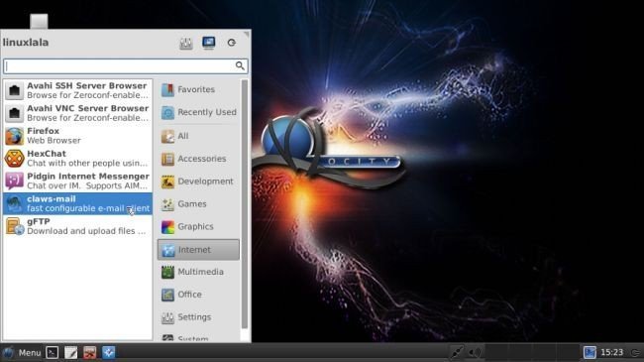Image resolution: width=644 pixels, height=362 pixels.
Task: Click the desktop icon above the menu
Action: tap(39, 22)
